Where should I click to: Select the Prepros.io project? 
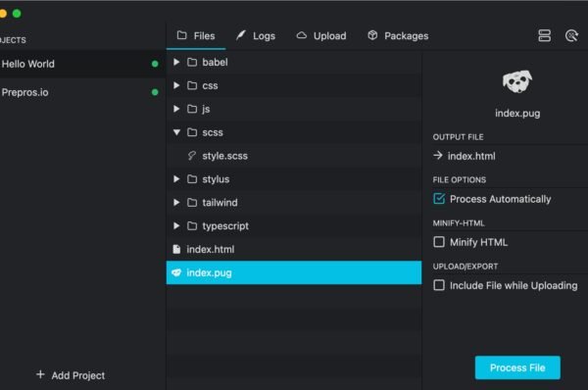coord(82,92)
